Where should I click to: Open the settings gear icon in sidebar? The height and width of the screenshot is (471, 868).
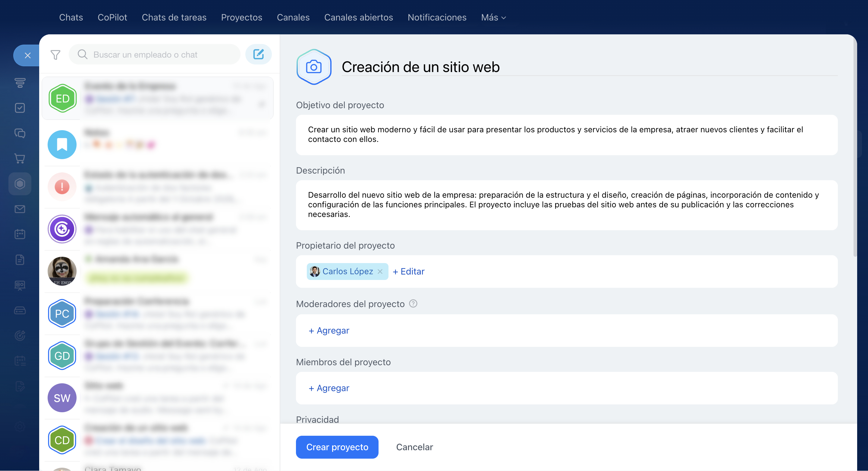coord(20,426)
